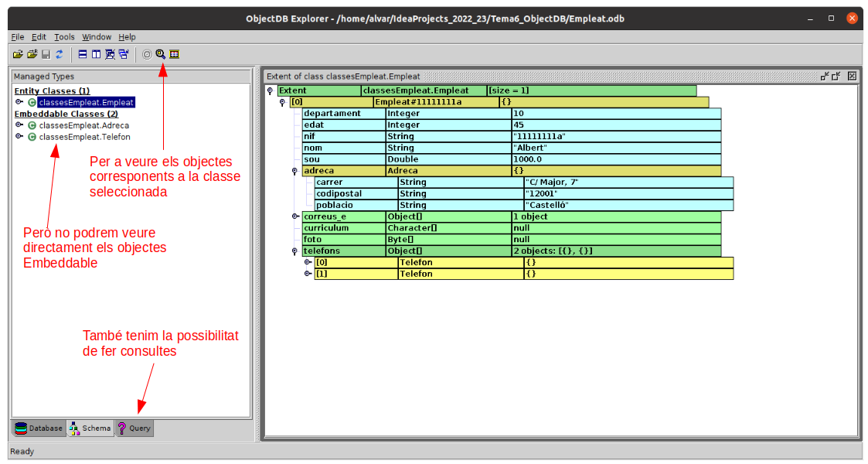Open the Tools menu
The height and width of the screenshot is (464, 868).
64,36
